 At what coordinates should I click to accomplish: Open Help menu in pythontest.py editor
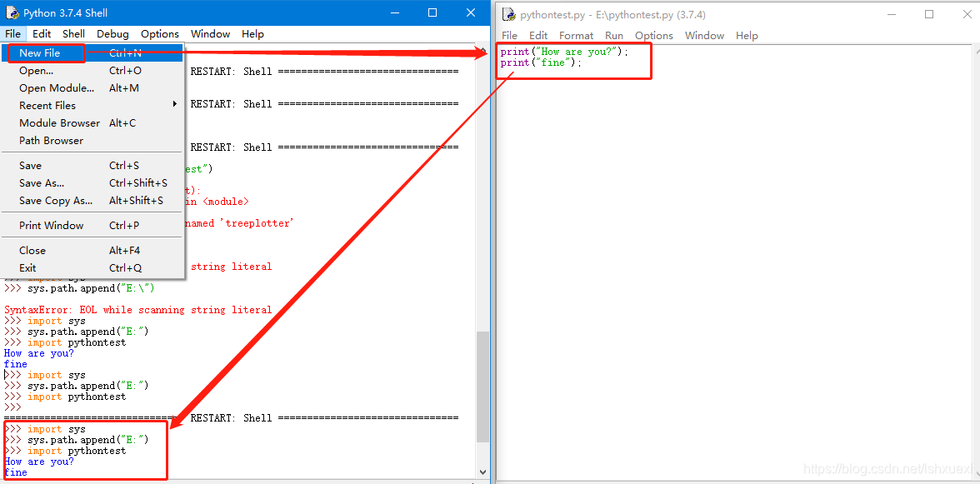pos(747,36)
